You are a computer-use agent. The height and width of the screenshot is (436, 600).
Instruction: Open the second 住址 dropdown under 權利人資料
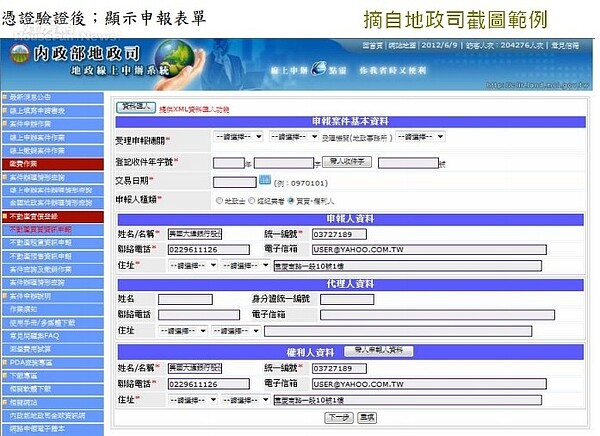246,400
